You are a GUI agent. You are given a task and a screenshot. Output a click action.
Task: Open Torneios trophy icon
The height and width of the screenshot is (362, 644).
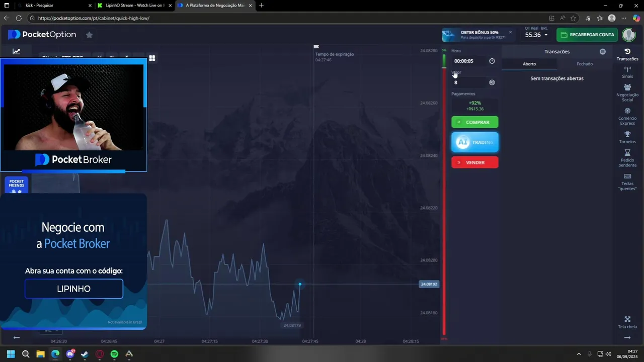click(x=627, y=137)
